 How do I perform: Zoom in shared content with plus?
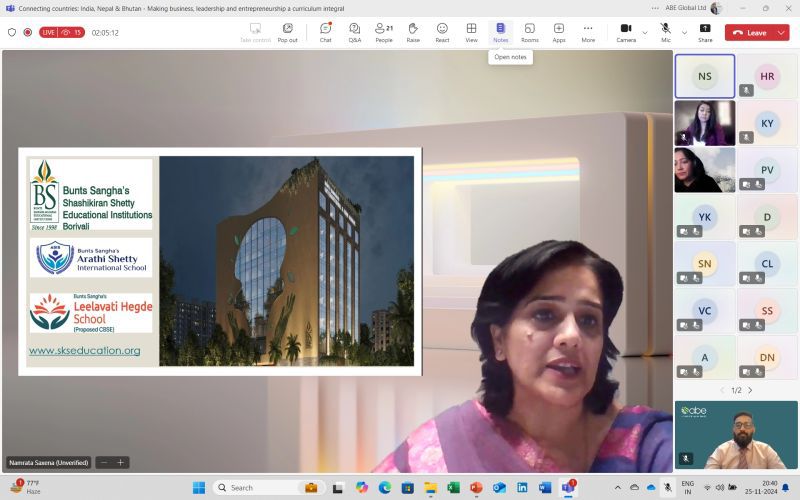click(120, 462)
